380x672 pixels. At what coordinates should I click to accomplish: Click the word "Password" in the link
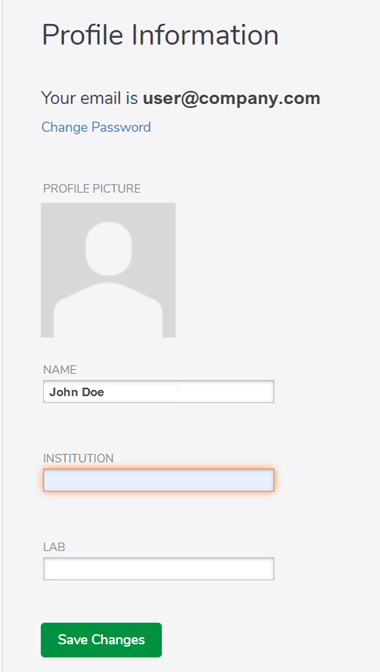[x=121, y=127]
